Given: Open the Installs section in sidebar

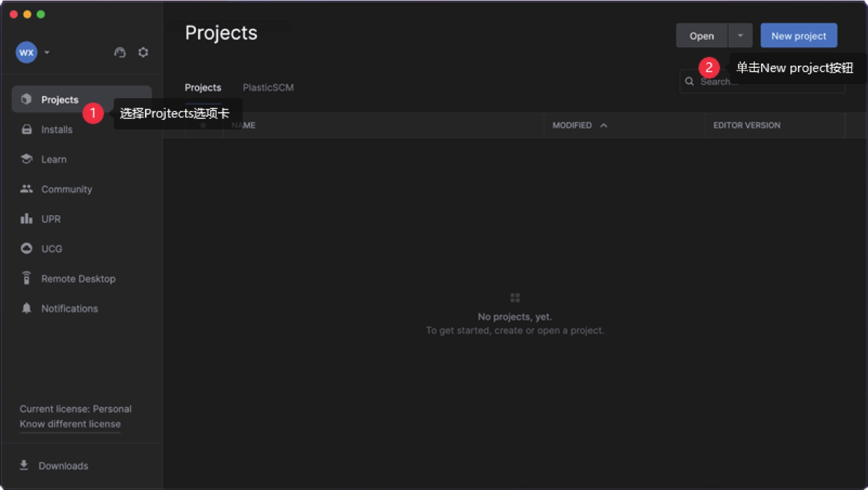Looking at the screenshot, I should (57, 129).
